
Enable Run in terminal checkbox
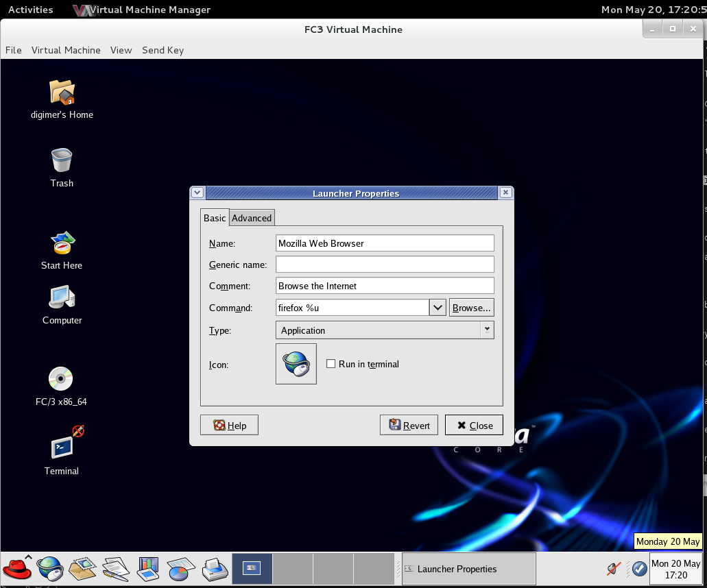[x=331, y=364]
